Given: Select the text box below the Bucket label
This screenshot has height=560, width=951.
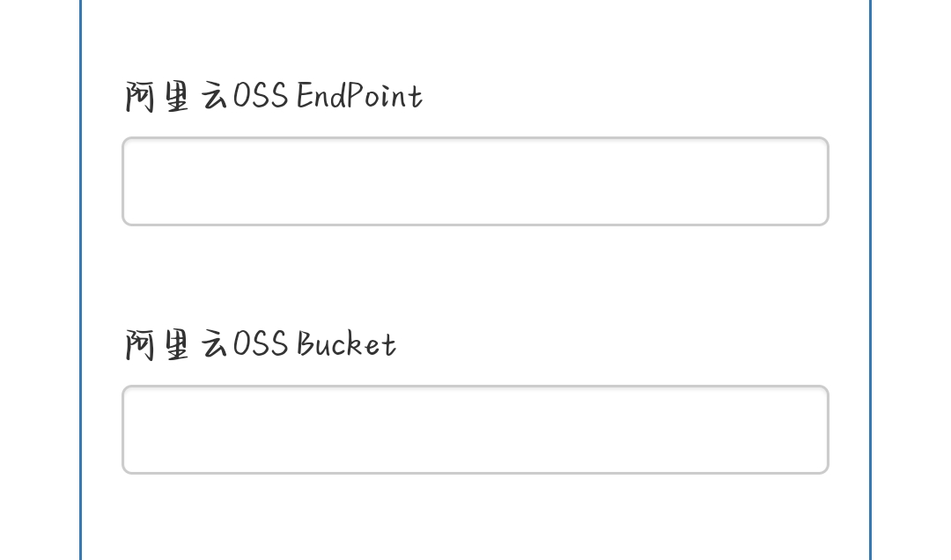Looking at the screenshot, I should 475,430.
